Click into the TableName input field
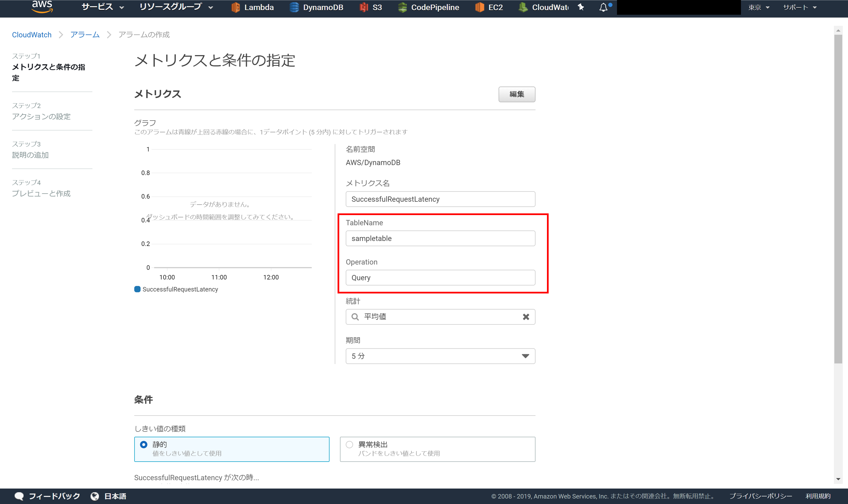 (x=440, y=238)
